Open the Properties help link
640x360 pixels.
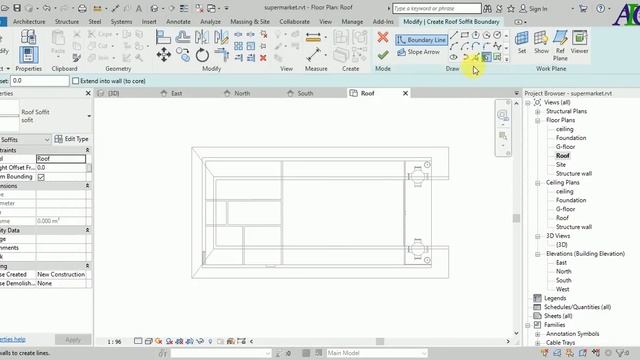click(13, 340)
